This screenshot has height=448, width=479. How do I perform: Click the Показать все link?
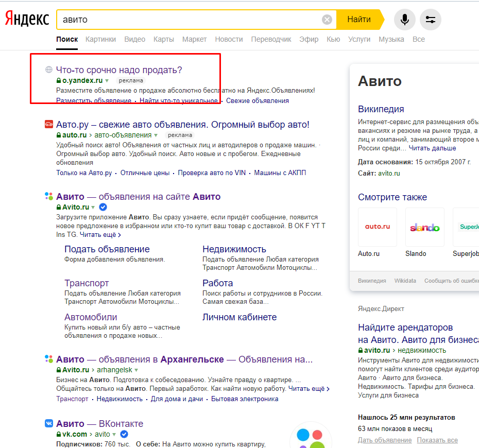point(437,440)
